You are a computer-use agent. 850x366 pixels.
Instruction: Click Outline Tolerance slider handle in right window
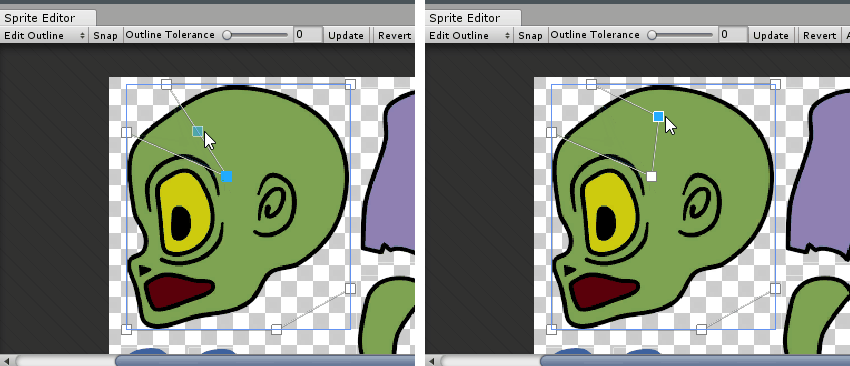coord(652,35)
